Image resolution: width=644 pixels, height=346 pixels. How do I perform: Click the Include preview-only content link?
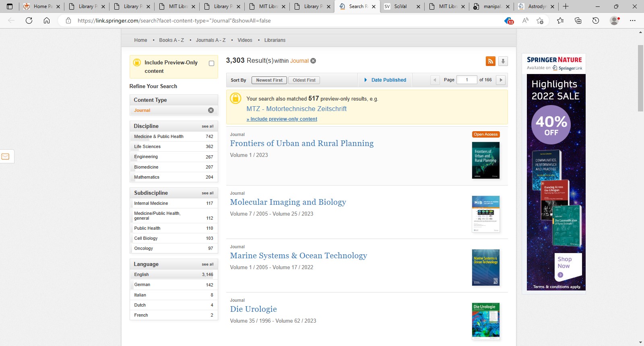tap(282, 119)
